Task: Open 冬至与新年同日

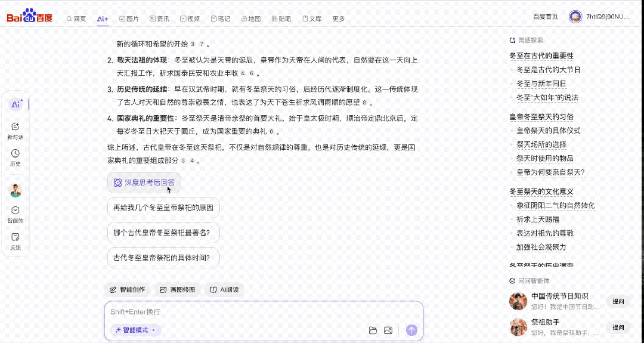Action: [541, 84]
